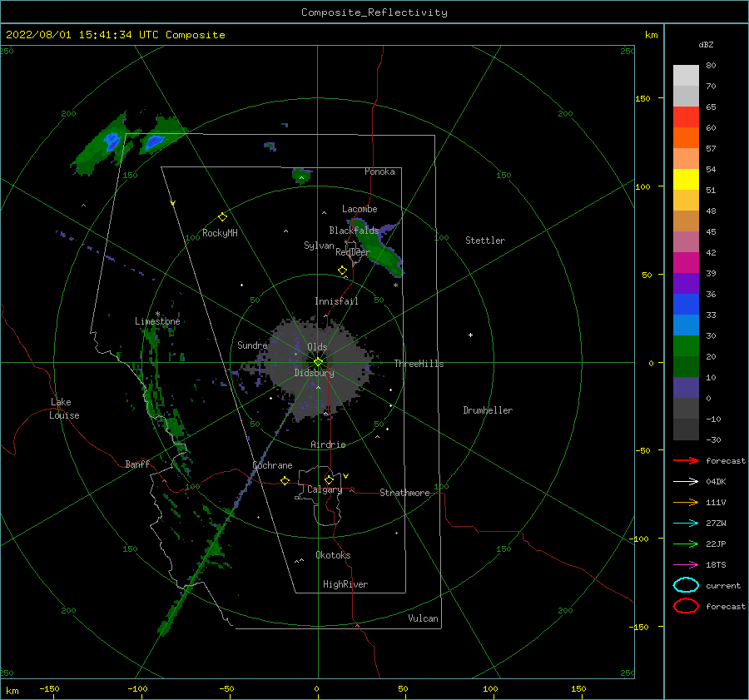Select the pink 45-42 dBZ legend swatch
Screen dimensions: 749x700
686,242
